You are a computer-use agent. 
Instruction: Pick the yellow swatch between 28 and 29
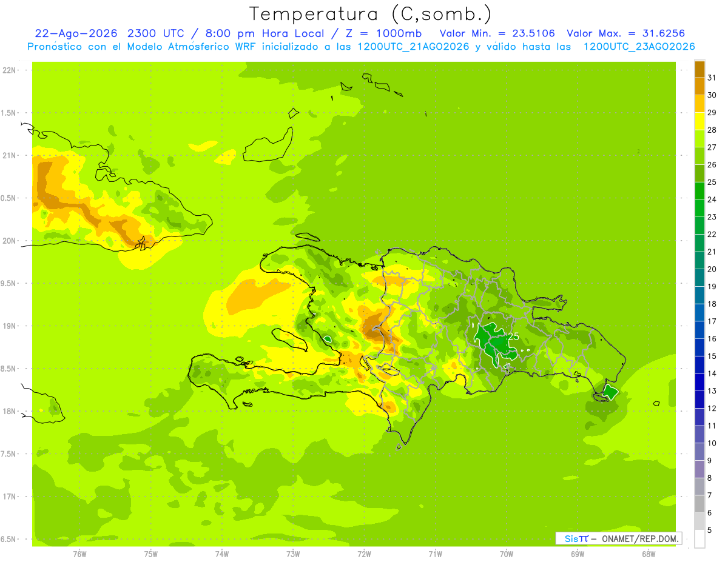tap(699, 121)
